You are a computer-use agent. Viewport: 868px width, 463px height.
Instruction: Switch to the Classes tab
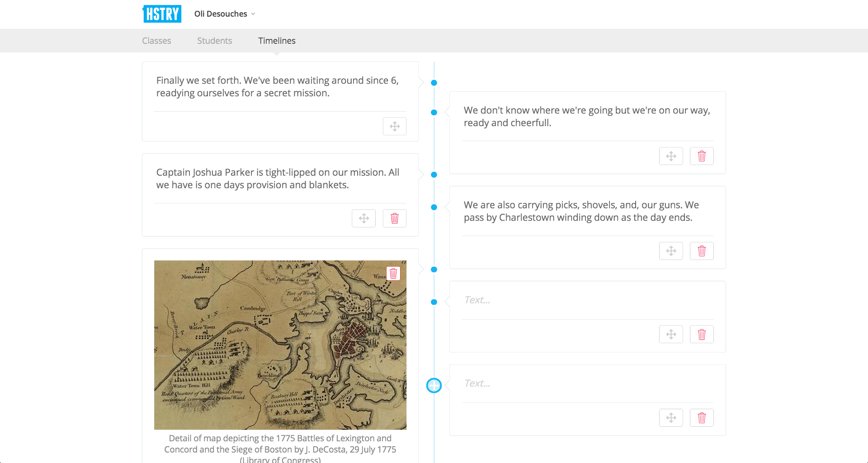click(x=156, y=41)
